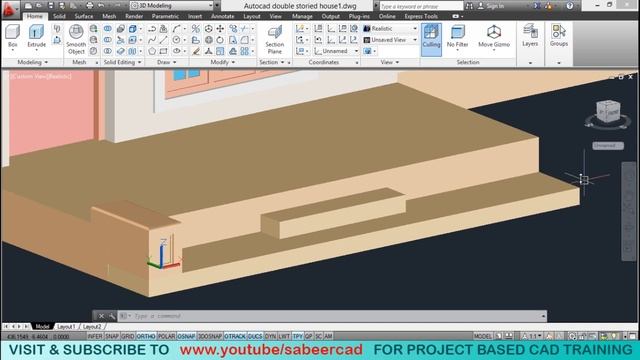Click the Undo arrow in quick access
The width and height of the screenshot is (640, 360).
point(101,6)
